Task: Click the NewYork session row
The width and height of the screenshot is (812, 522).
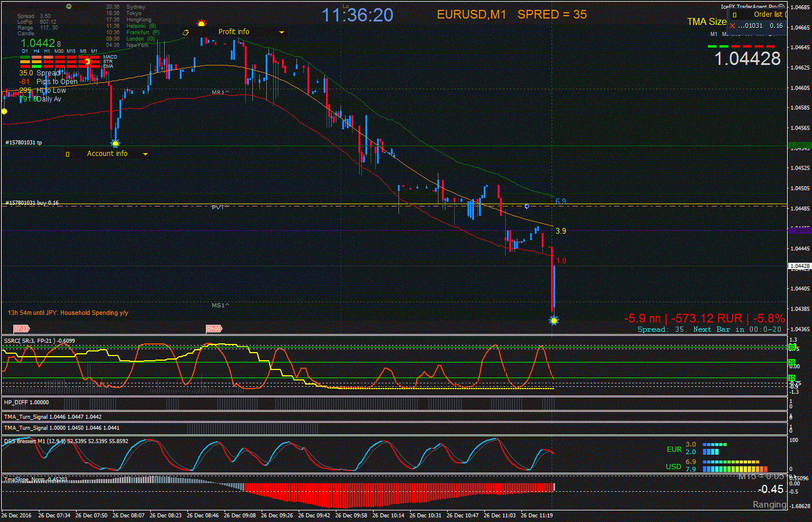Action: pyautogui.click(x=128, y=45)
